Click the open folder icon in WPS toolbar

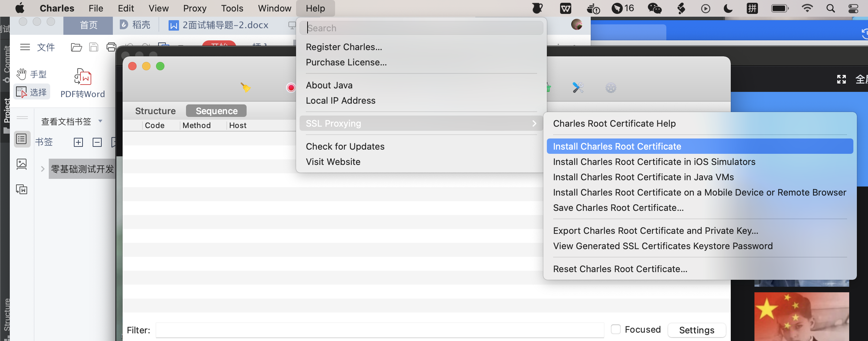coord(76,47)
